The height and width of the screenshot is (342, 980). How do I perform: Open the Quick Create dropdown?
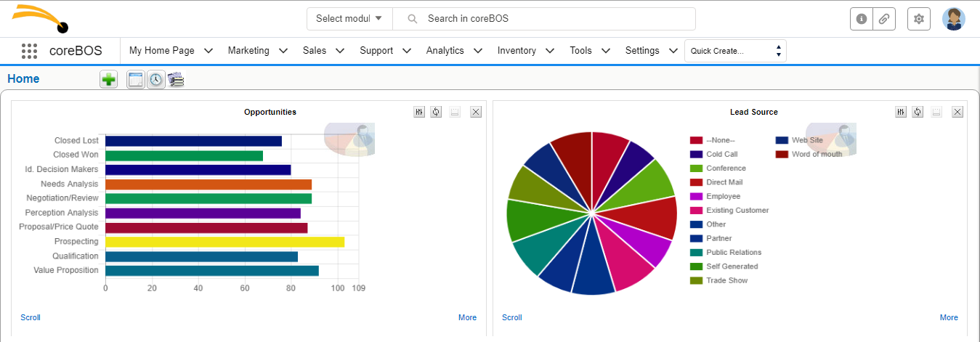pyautogui.click(x=735, y=51)
